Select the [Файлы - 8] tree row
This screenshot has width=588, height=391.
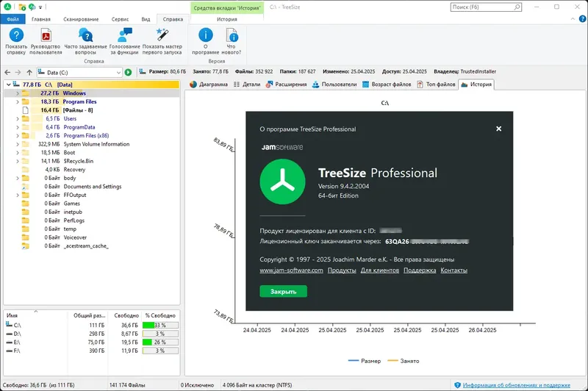[91, 110]
